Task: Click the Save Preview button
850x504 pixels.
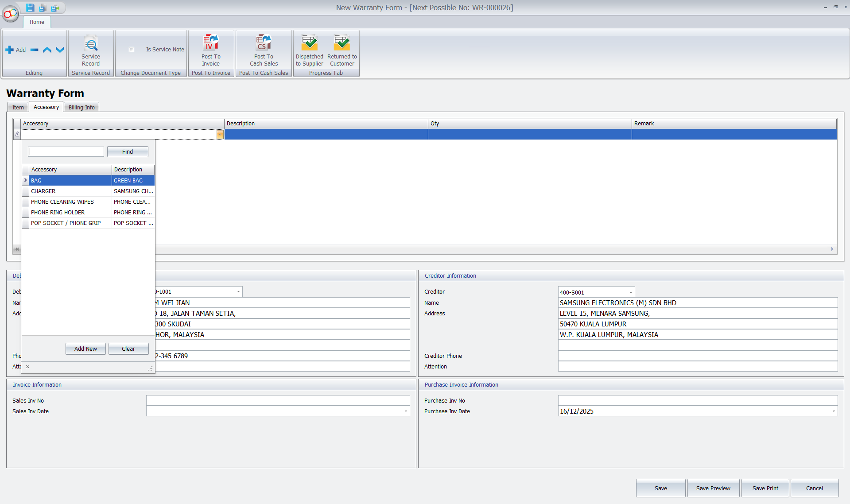Action: tap(713, 488)
